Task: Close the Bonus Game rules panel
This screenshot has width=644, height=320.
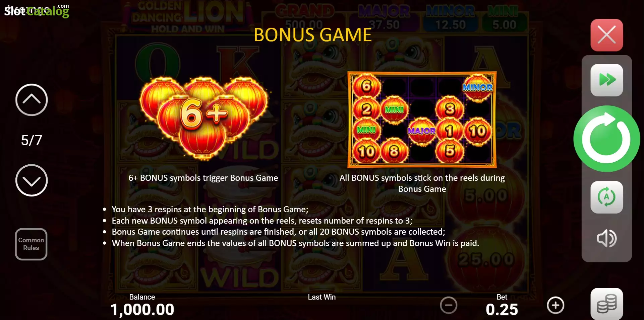Action: (x=606, y=35)
